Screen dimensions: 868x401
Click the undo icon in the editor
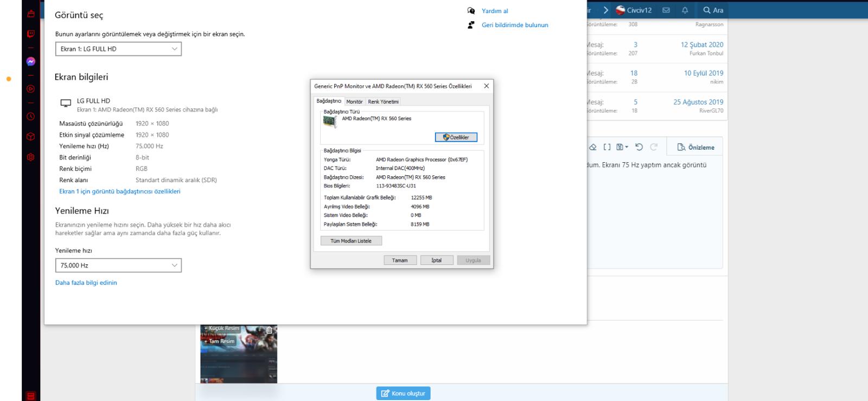pos(639,147)
